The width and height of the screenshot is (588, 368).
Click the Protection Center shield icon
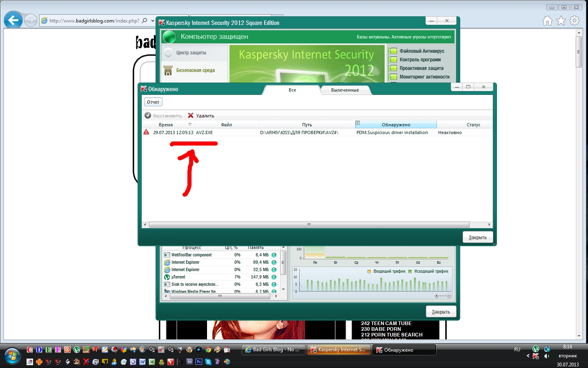click(168, 53)
